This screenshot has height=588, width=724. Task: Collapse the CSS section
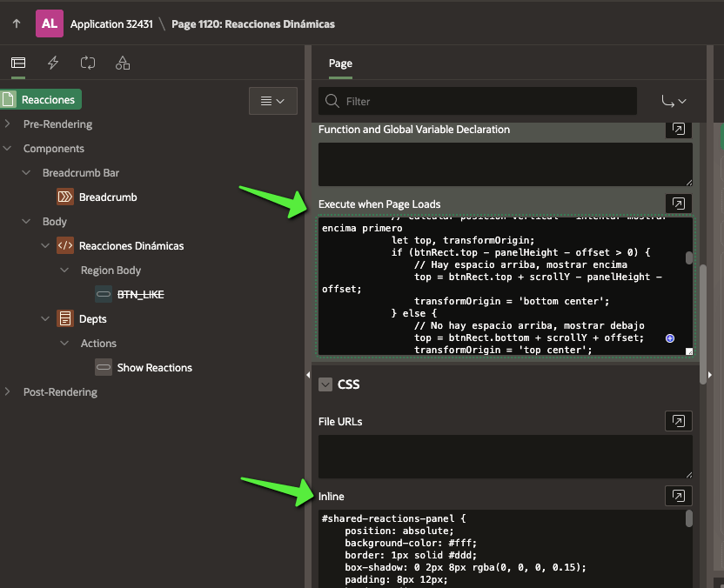[x=325, y=384]
